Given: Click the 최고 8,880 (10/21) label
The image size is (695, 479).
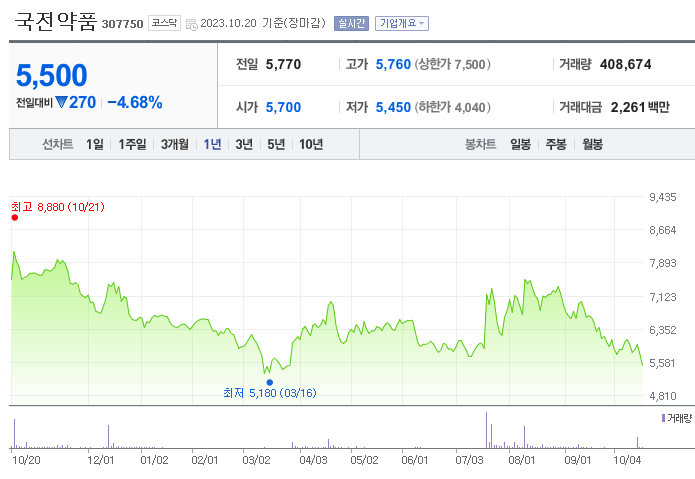Looking at the screenshot, I should [x=58, y=207].
